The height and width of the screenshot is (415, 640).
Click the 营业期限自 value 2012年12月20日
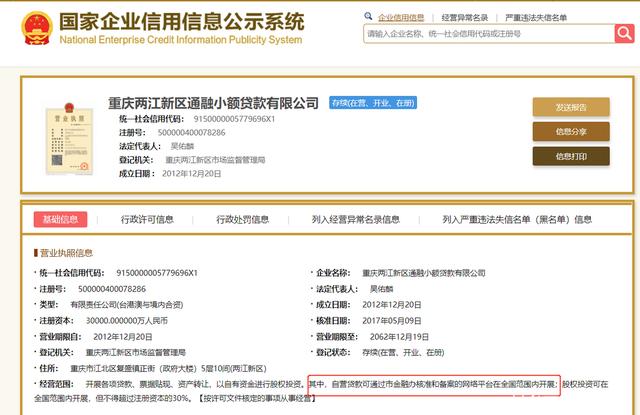pos(123,337)
